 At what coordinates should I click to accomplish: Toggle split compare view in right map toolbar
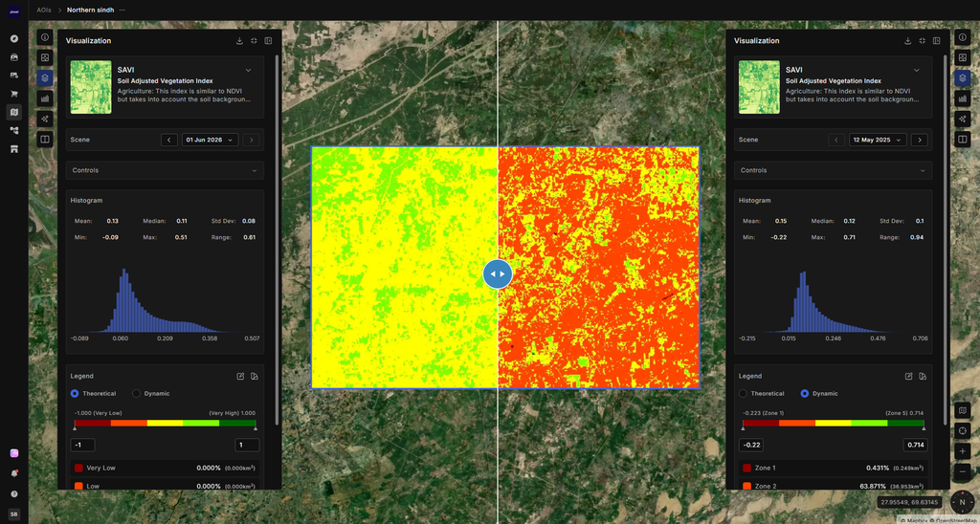(963, 140)
